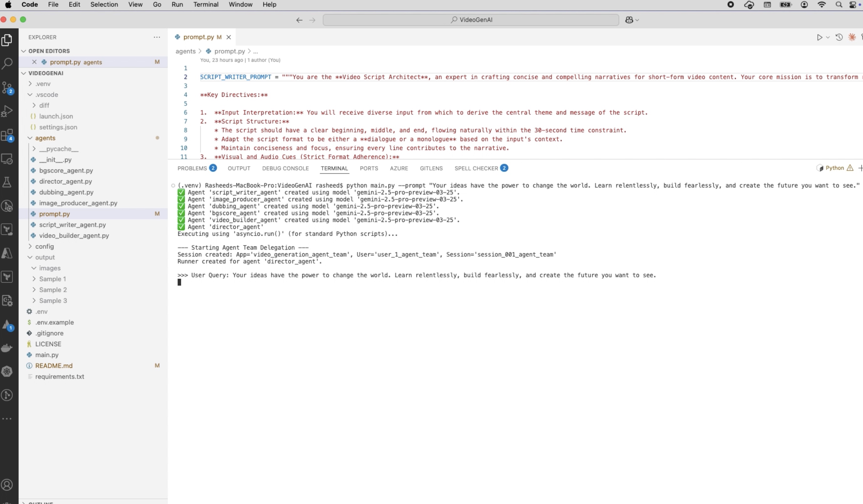
Task: Open the Run and Debug view
Action: click(7, 111)
